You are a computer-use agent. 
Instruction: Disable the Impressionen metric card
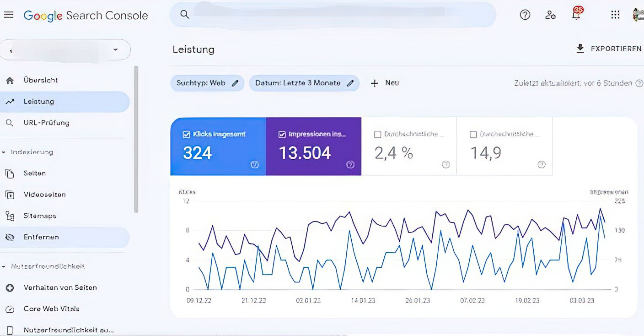[281, 134]
